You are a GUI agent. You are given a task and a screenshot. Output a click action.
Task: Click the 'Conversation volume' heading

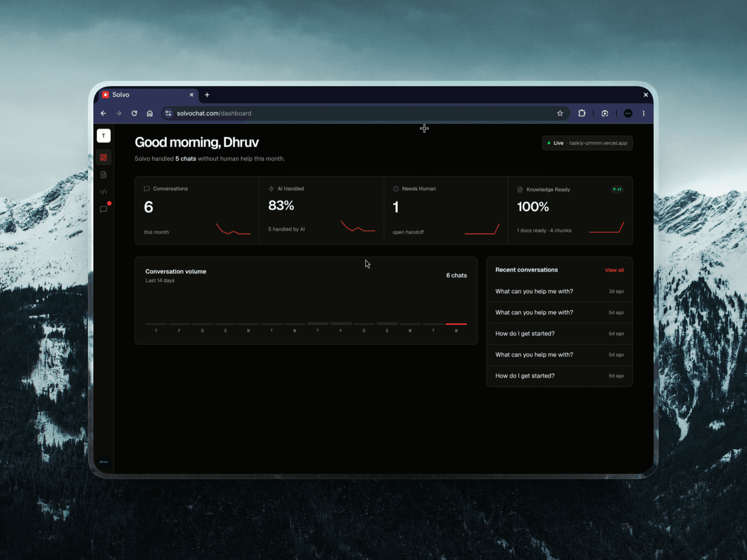pyautogui.click(x=176, y=272)
